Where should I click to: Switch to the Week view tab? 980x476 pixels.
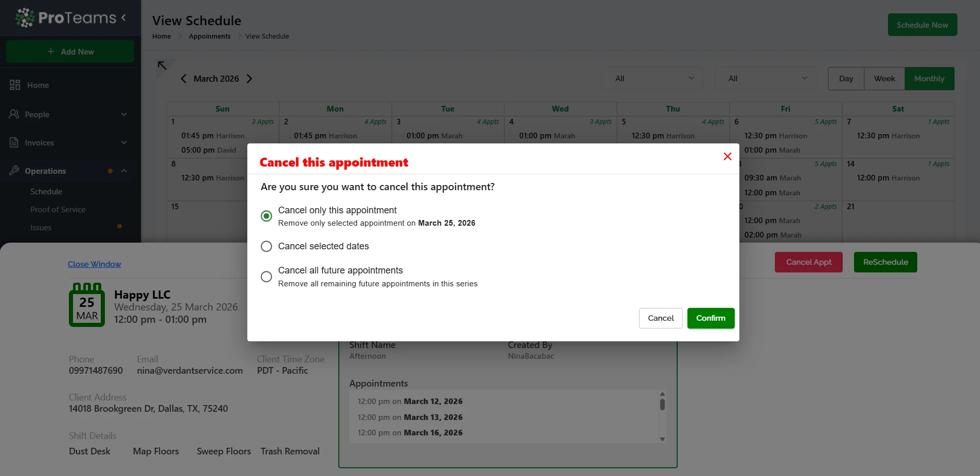click(x=884, y=79)
